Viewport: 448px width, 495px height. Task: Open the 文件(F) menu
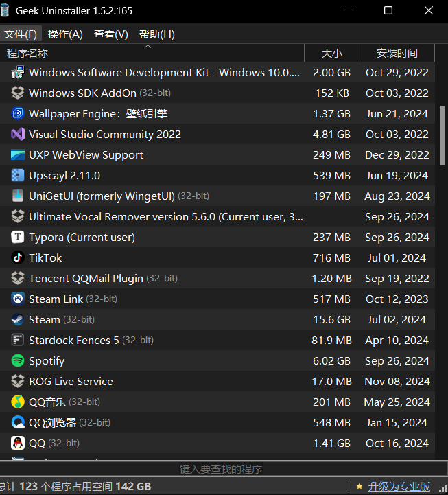[x=21, y=34]
